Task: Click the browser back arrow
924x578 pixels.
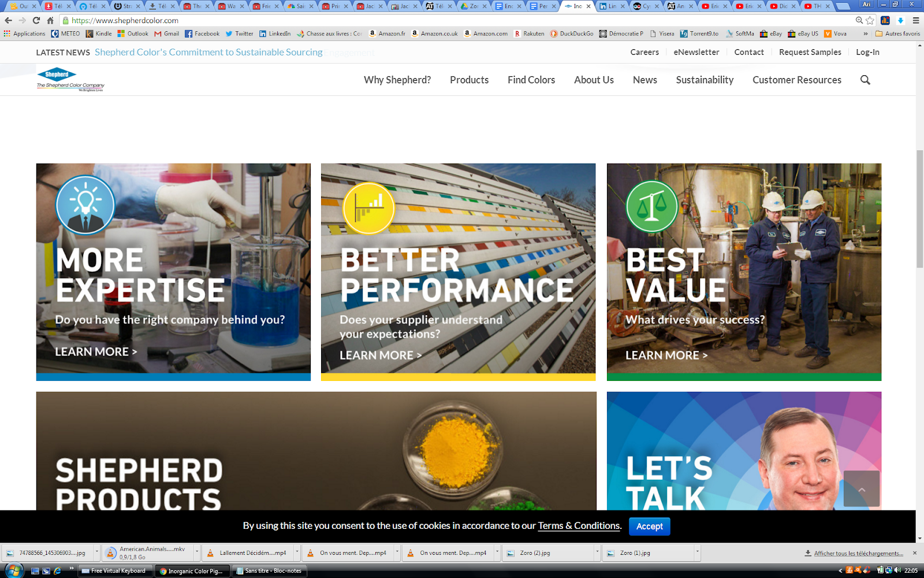Action: [8, 20]
